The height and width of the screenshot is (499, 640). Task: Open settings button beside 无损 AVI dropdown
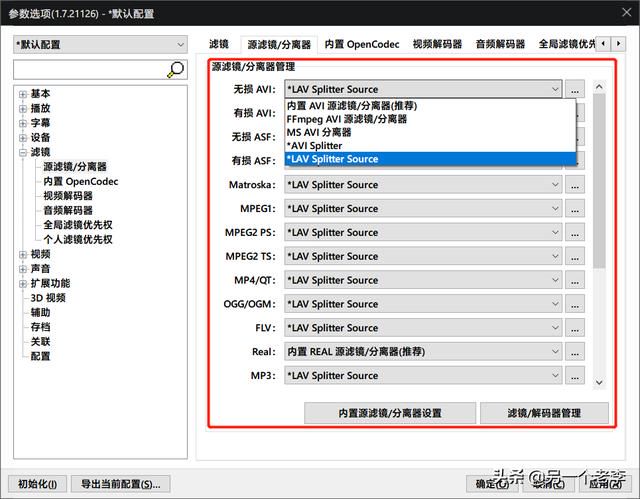pos(575,89)
